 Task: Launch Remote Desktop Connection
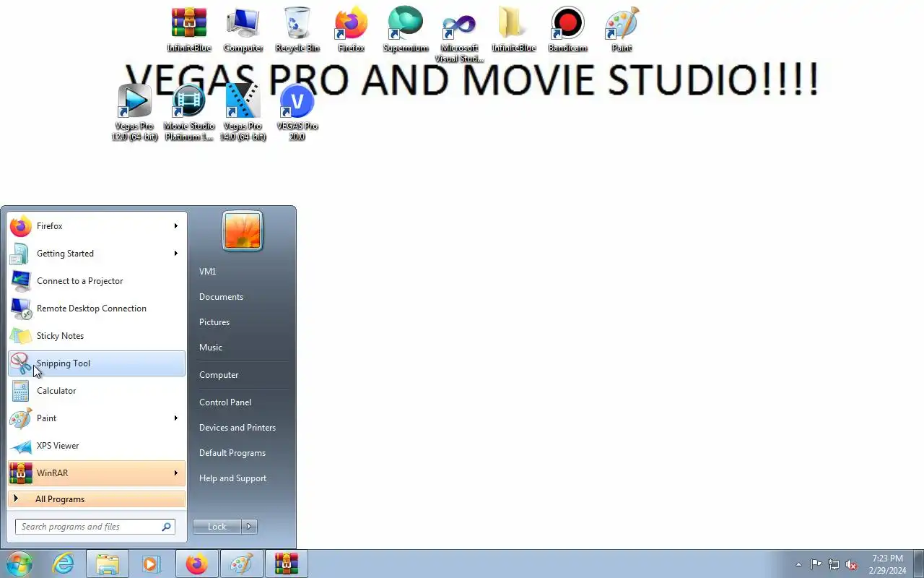tap(97, 309)
